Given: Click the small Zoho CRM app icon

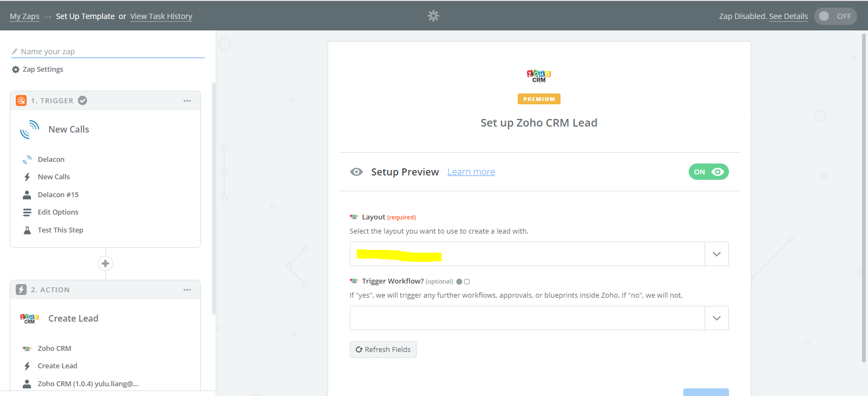Looking at the screenshot, I should tap(27, 349).
